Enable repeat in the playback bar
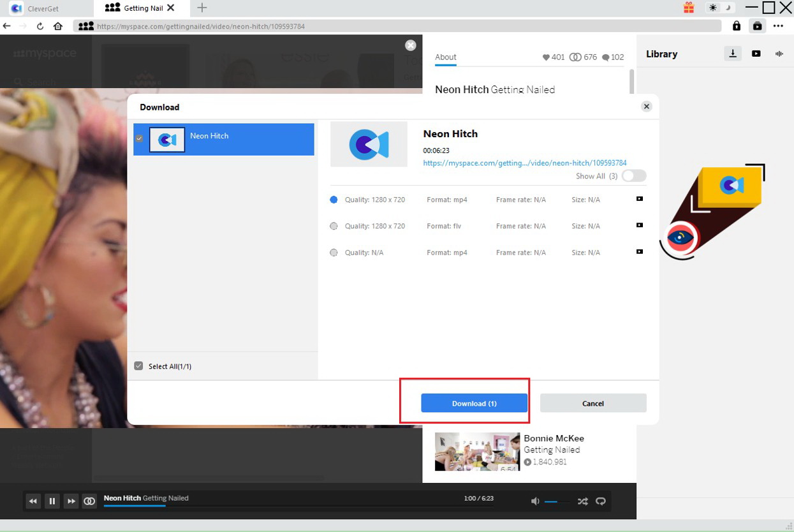Screen dimensions: 794x532 (x=600, y=501)
